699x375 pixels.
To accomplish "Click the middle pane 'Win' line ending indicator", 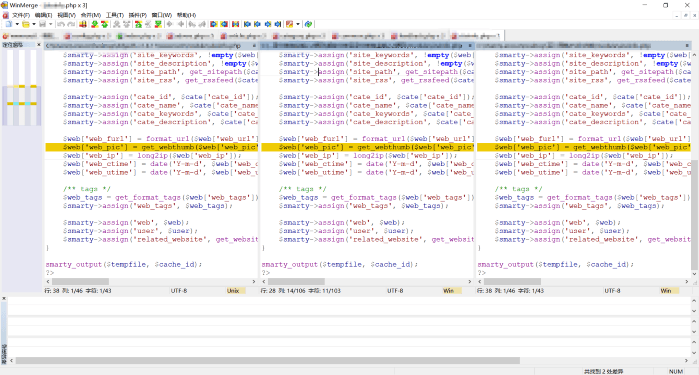I will [448, 291].
